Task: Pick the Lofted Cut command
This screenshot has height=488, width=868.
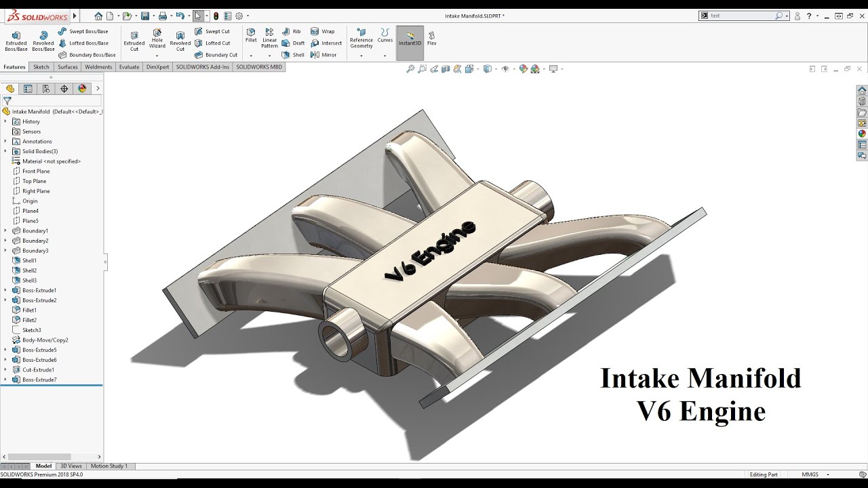Action: 212,43
